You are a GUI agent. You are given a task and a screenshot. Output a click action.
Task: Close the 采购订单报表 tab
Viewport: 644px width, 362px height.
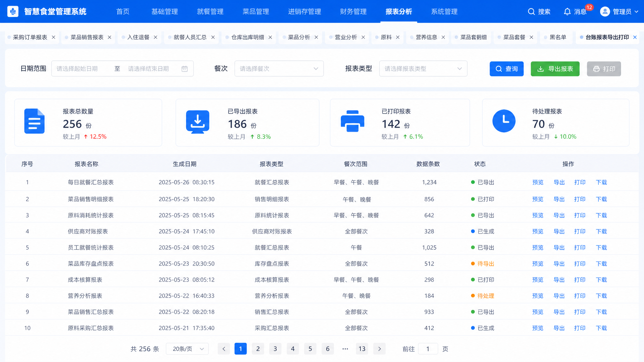coord(54,37)
